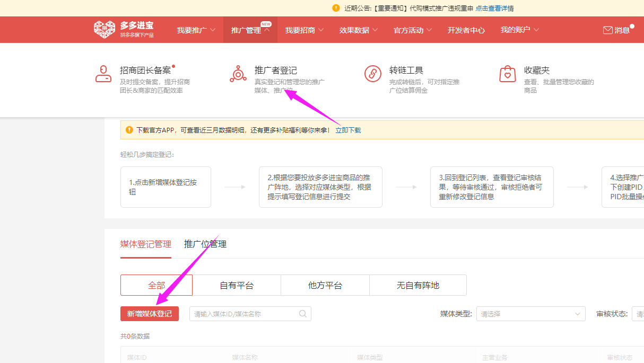
Task: Click the step card '1.点击新增媒体登记按钮'
Action: pos(166,187)
